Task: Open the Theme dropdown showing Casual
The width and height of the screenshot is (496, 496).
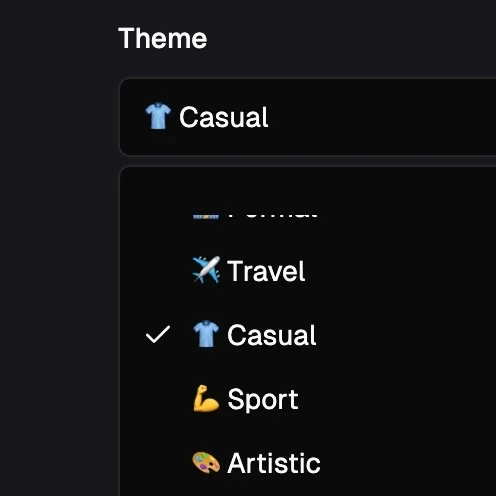Action: click(307, 117)
